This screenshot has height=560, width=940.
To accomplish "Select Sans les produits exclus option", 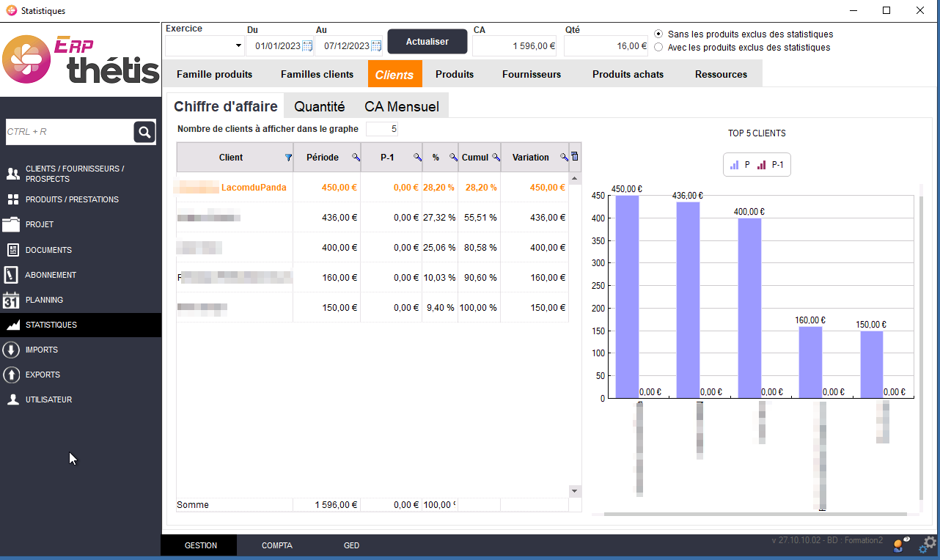I will pos(658,34).
